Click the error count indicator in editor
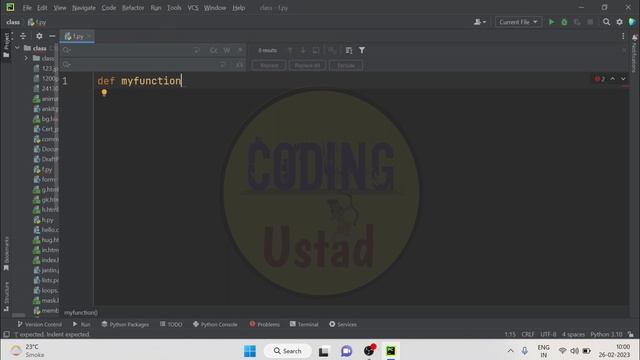Image resolution: width=640 pixels, height=360 pixels. (600, 79)
